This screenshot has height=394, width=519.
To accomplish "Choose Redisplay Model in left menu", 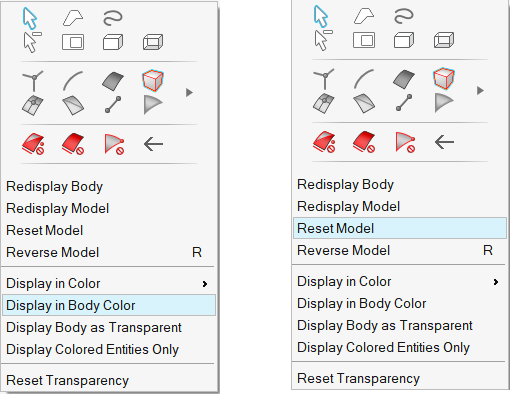I will 109,208.
